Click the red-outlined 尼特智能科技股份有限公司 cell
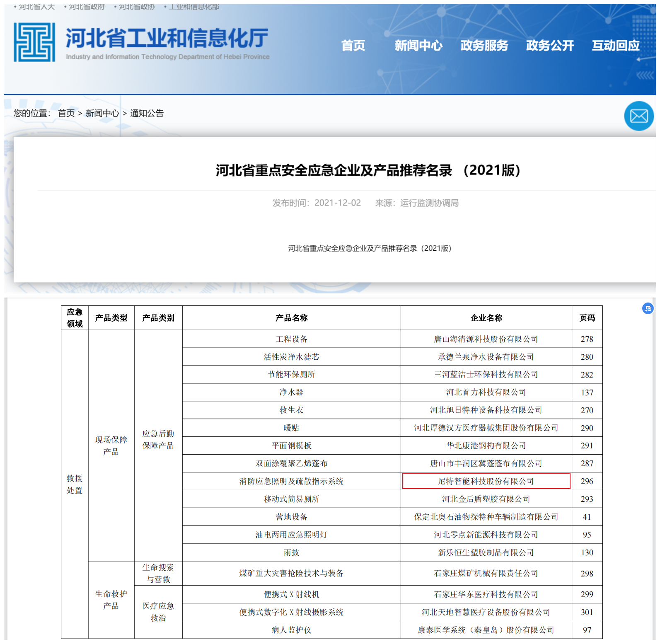Viewport: 660px width, 644px height. [486, 481]
